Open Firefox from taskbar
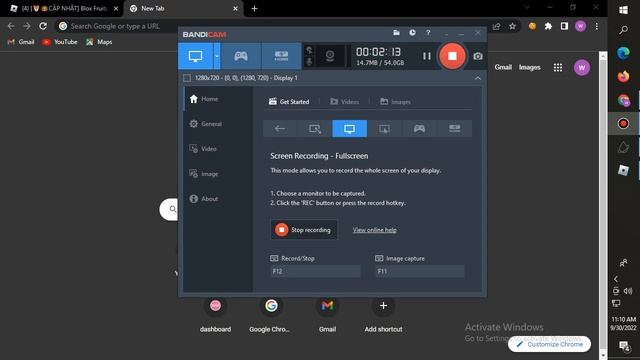Viewport: 640px width, 360px height. click(x=623, y=76)
